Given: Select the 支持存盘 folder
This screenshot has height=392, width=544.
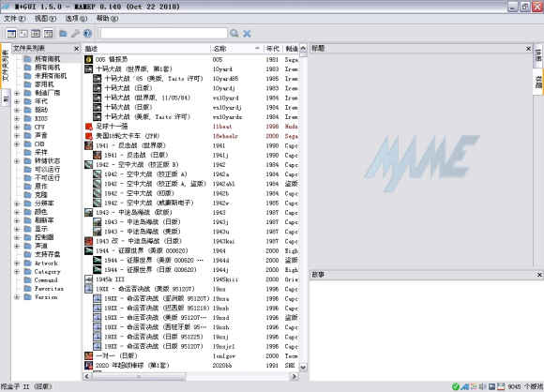Looking at the screenshot, I should 47,254.
